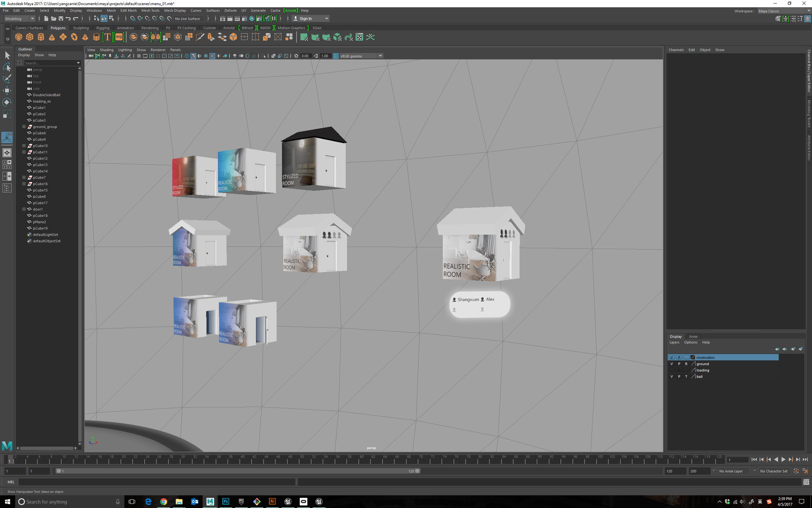Select the Select Tool arrow in toolbox
The width and height of the screenshot is (812, 508).
tap(7, 55)
